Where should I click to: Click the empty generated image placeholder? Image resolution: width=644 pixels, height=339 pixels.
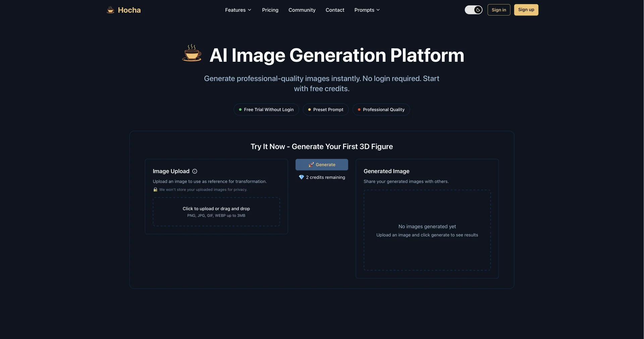point(427,230)
